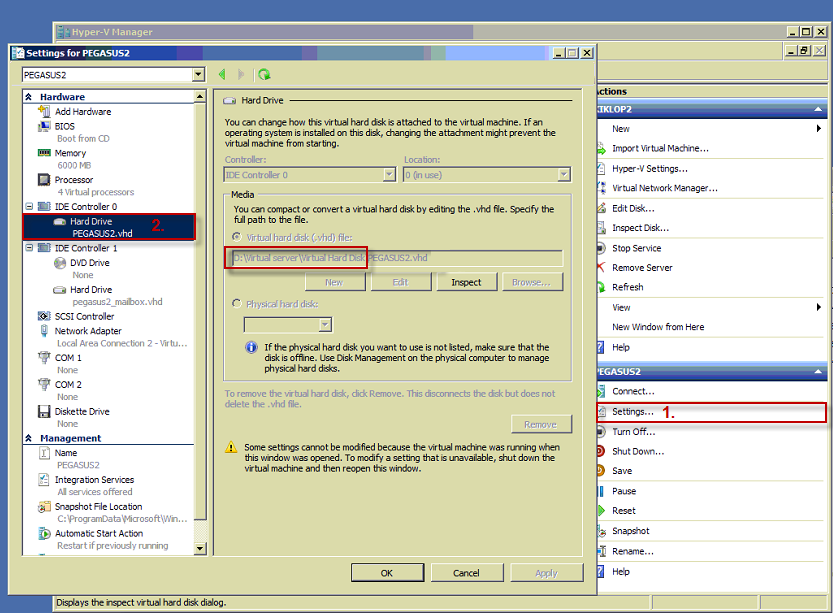Click the pegasus2_mailbox Hard Drive icon
The height and width of the screenshot is (613, 833).
point(60,290)
